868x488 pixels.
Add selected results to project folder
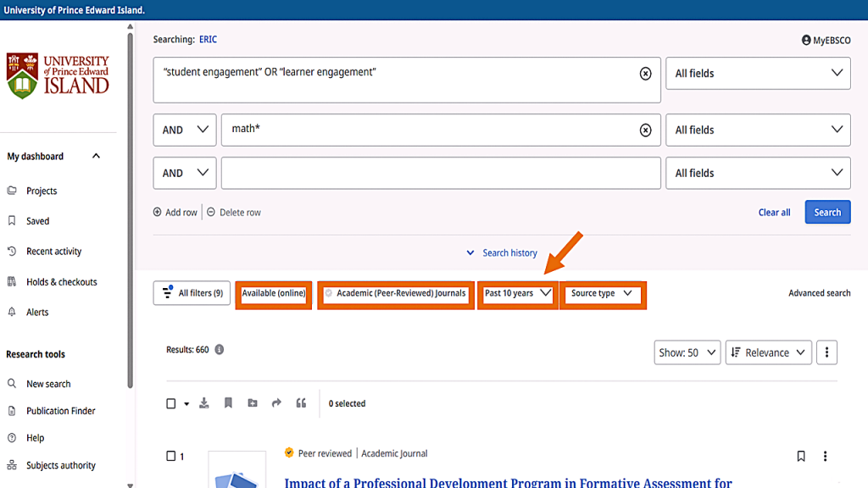pos(253,403)
